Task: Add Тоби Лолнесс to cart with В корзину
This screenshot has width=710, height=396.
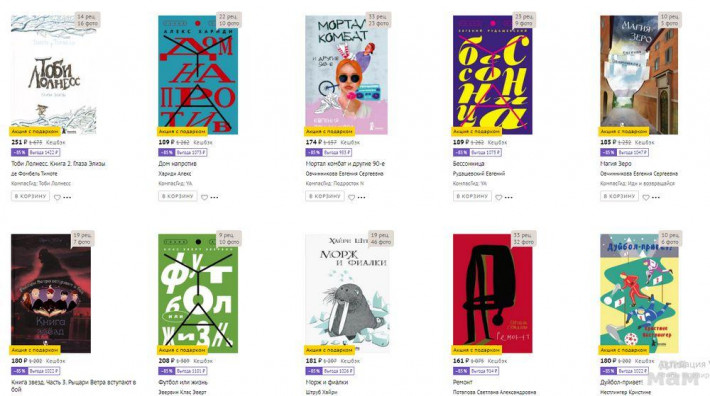Action: pyautogui.click(x=30, y=196)
